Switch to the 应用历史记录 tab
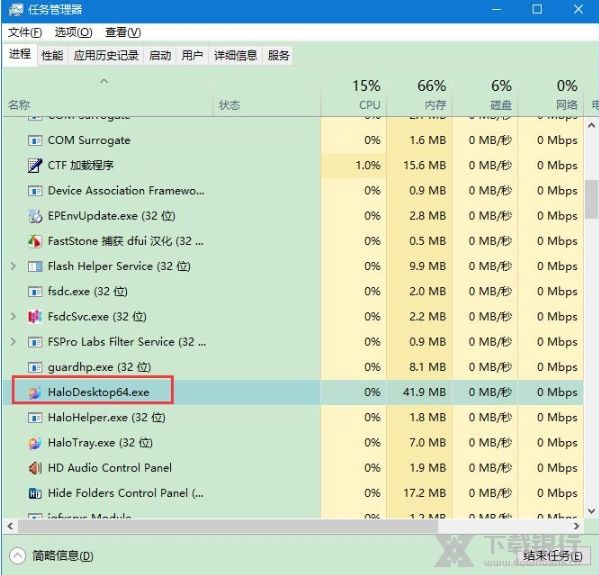 click(106, 56)
